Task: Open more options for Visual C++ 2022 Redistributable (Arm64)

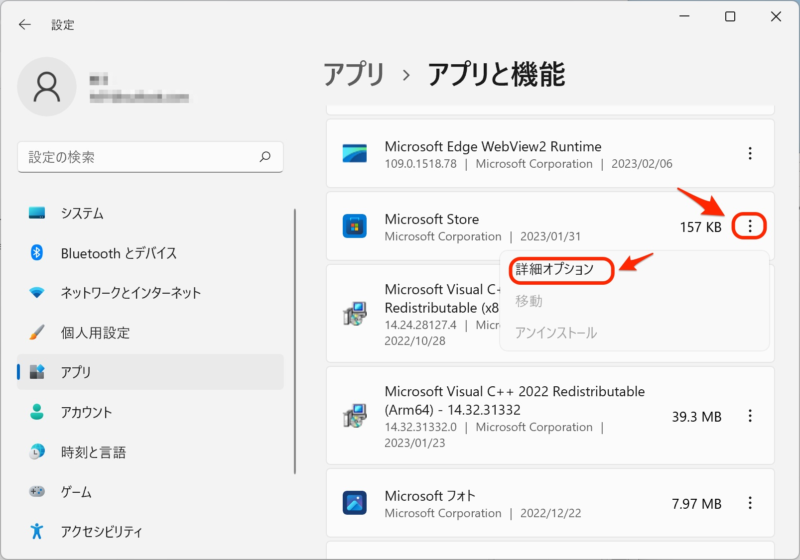Action: (x=749, y=416)
